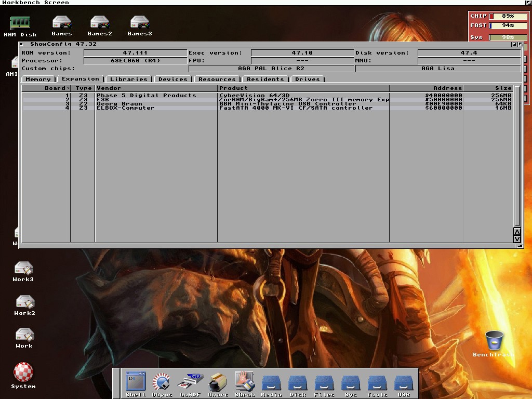Switch to the Drives tab
This screenshot has width=532, height=399.
(x=308, y=79)
